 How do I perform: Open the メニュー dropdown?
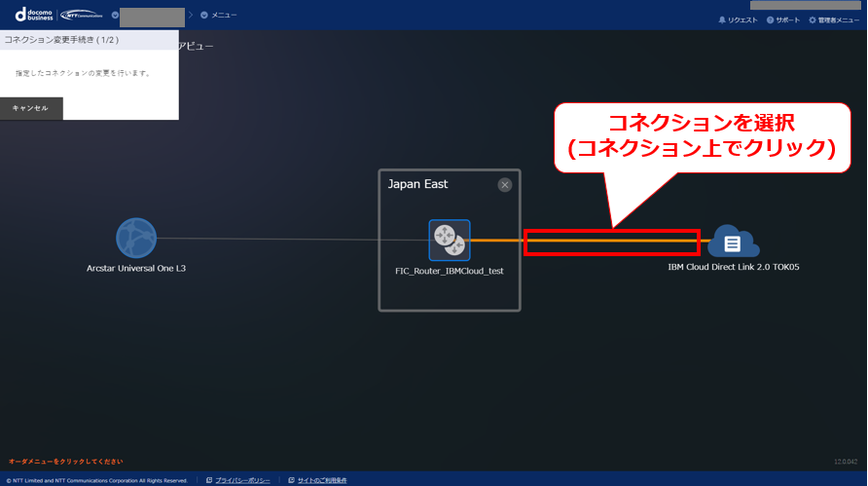[x=219, y=15]
